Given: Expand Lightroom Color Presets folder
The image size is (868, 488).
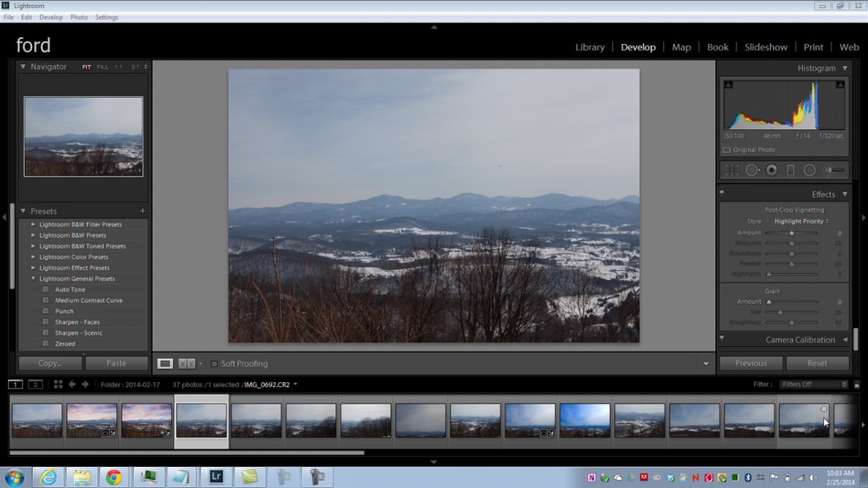Looking at the screenshot, I should pos(33,257).
